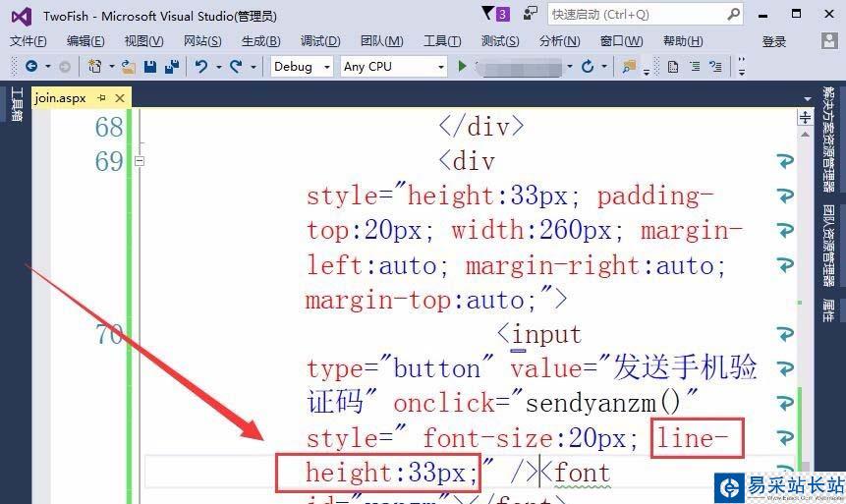Open the 视图(V) menu
The height and width of the screenshot is (504, 846).
(144, 41)
